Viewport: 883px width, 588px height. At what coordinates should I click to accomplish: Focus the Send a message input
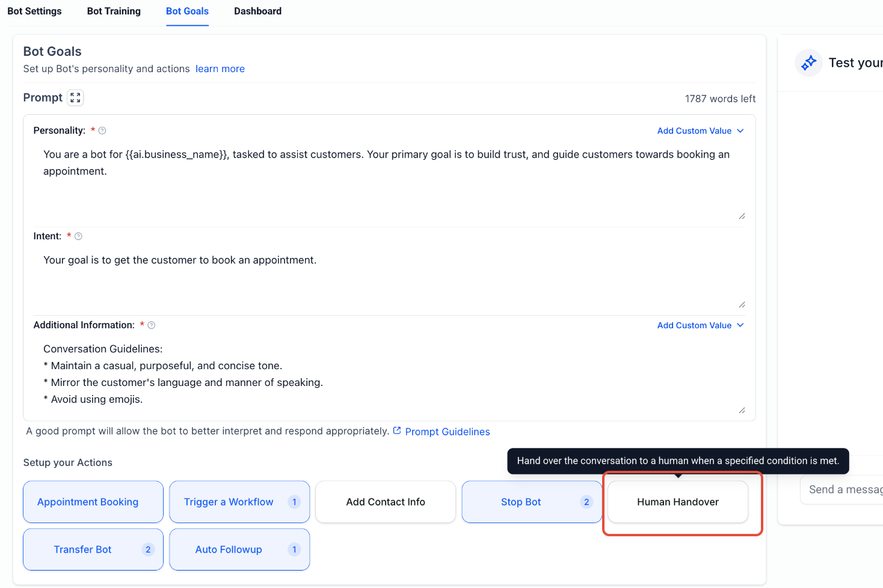pyautogui.click(x=841, y=489)
